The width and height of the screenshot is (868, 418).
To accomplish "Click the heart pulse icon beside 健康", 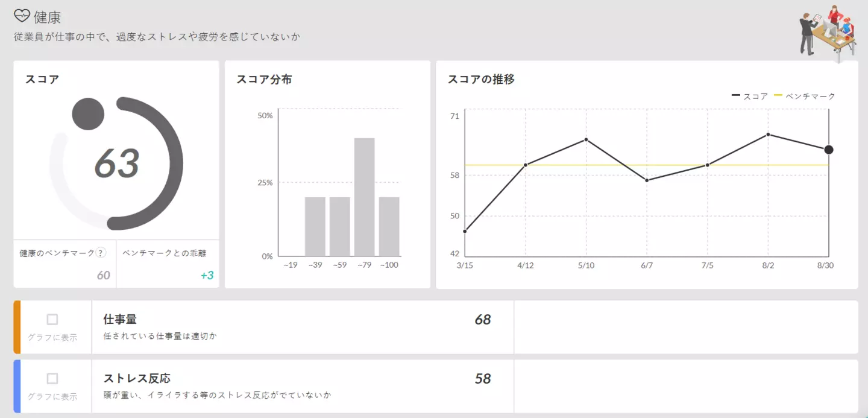I will [22, 16].
